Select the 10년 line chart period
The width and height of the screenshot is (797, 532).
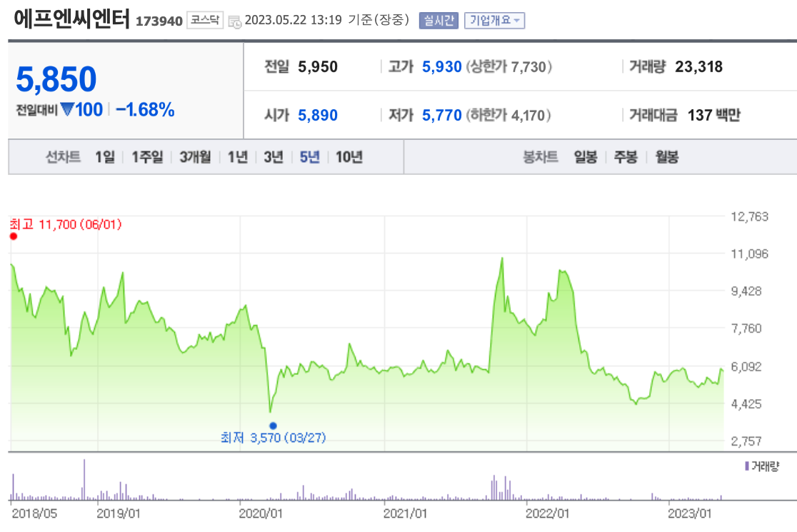click(x=349, y=157)
